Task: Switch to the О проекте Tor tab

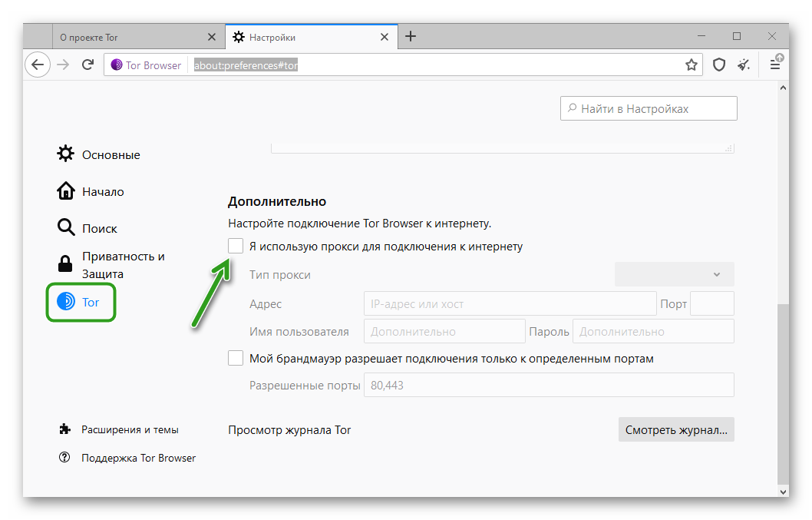Action: tap(138, 37)
